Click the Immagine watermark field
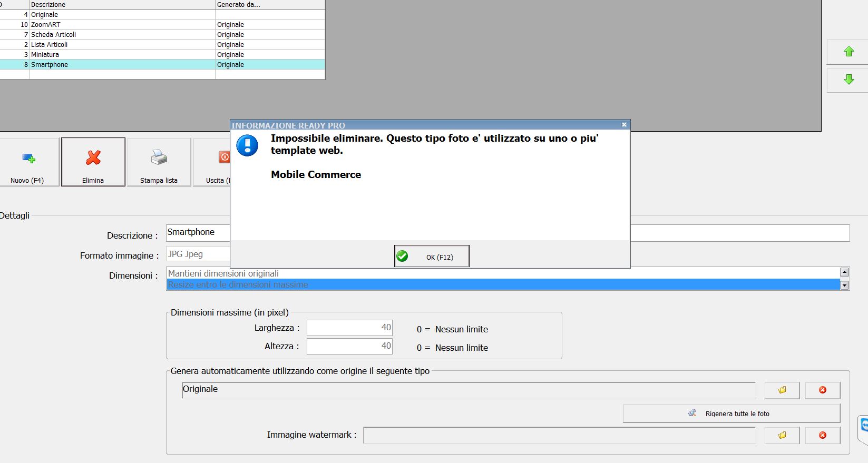 pos(559,435)
